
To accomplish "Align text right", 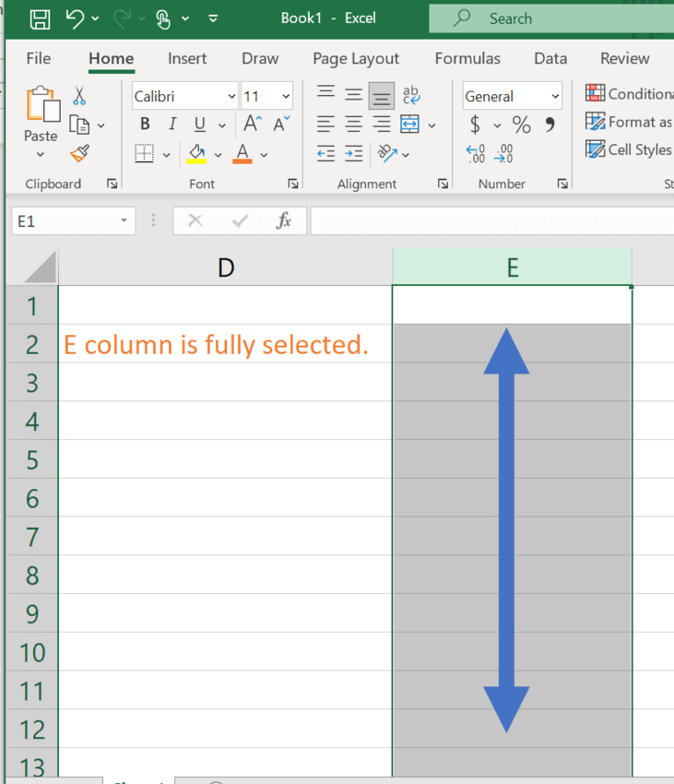I will point(382,124).
